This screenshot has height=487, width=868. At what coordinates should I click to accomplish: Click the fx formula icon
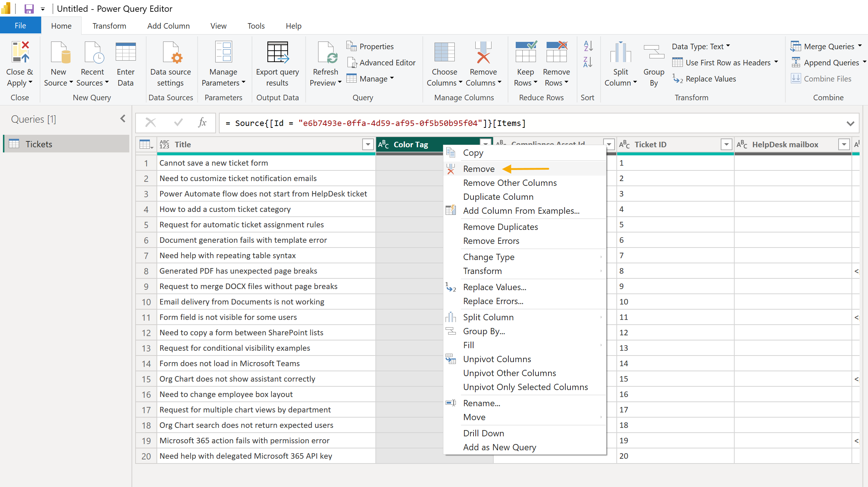202,122
